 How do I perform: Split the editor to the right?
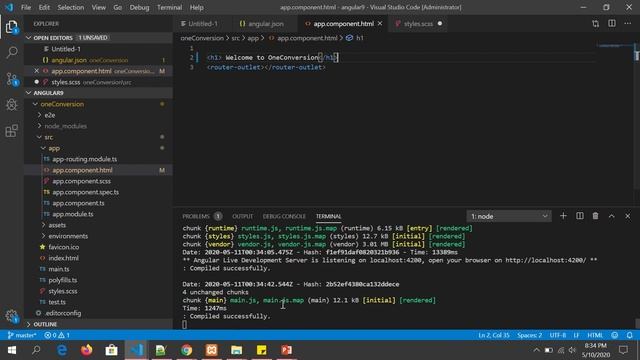tap(611, 24)
